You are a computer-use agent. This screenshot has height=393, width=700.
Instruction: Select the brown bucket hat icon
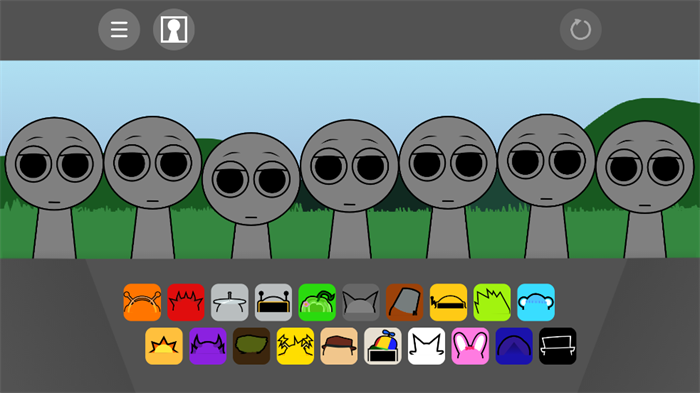404,302
